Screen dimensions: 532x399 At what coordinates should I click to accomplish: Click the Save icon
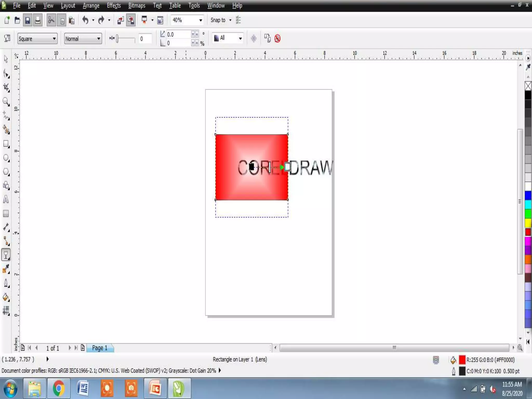coord(28,20)
